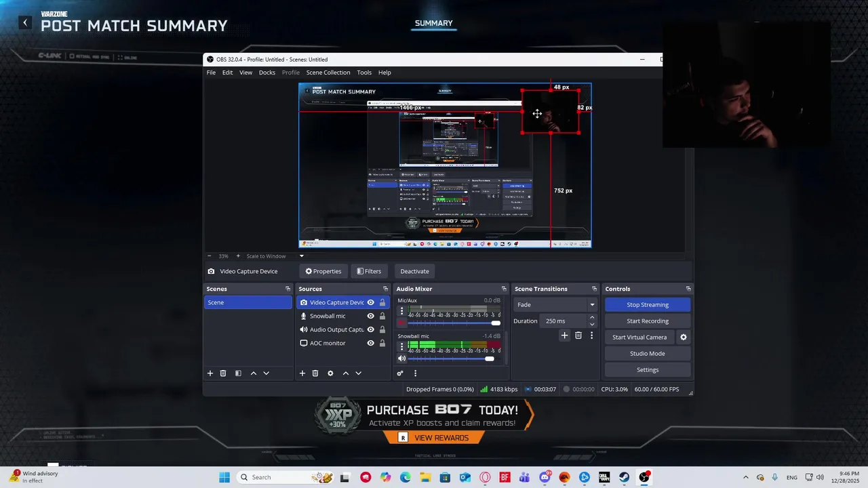Toggle lock on Video Capture Device source

(x=382, y=302)
